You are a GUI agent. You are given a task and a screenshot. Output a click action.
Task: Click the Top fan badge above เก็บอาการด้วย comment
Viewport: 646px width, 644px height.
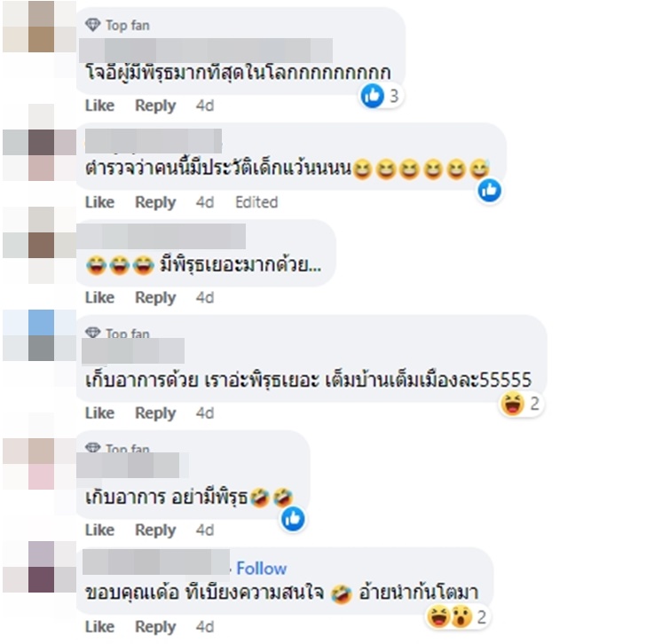tap(117, 333)
